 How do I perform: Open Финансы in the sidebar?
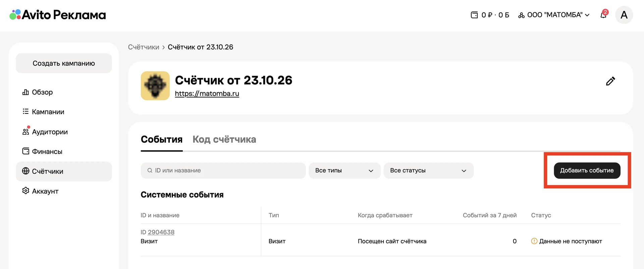[64, 151]
